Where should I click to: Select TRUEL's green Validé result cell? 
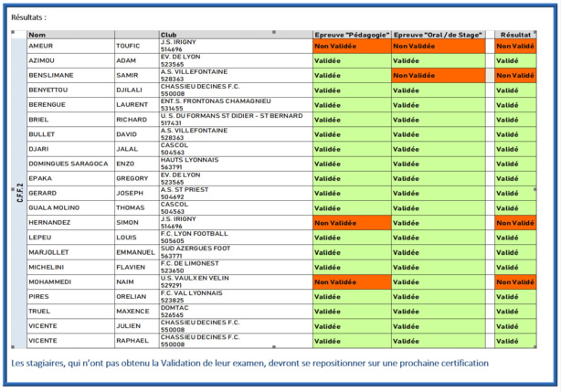pyautogui.click(x=515, y=312)
